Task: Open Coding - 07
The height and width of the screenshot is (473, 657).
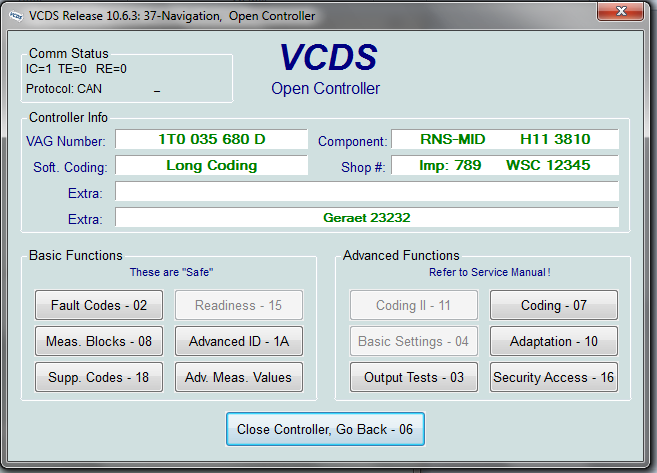Action: [x=554, y=305]
